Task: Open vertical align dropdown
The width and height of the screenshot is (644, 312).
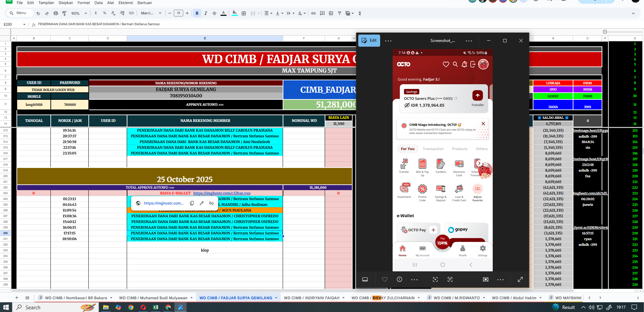Action: [279, 13]
